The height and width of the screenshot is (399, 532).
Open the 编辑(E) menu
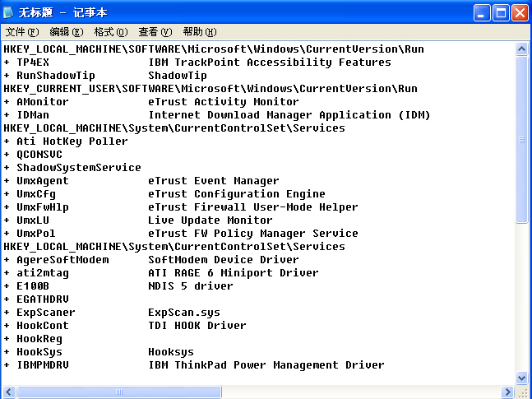67,32
